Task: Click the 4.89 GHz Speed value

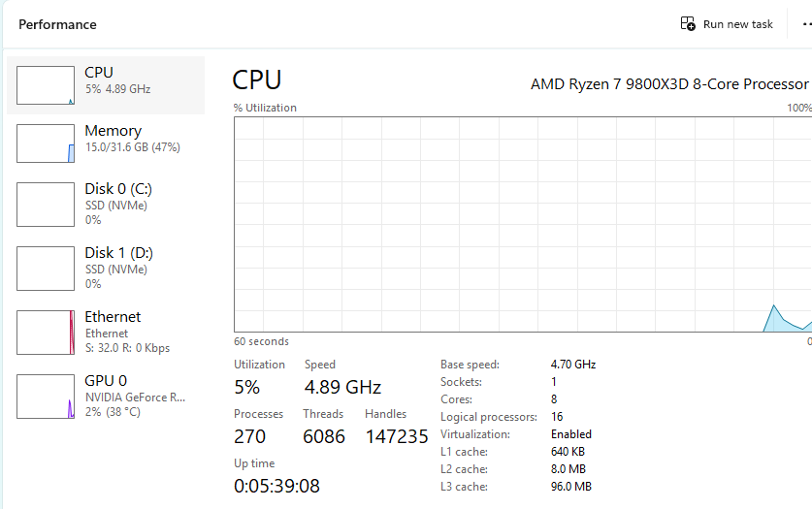Action: [342, 387]
